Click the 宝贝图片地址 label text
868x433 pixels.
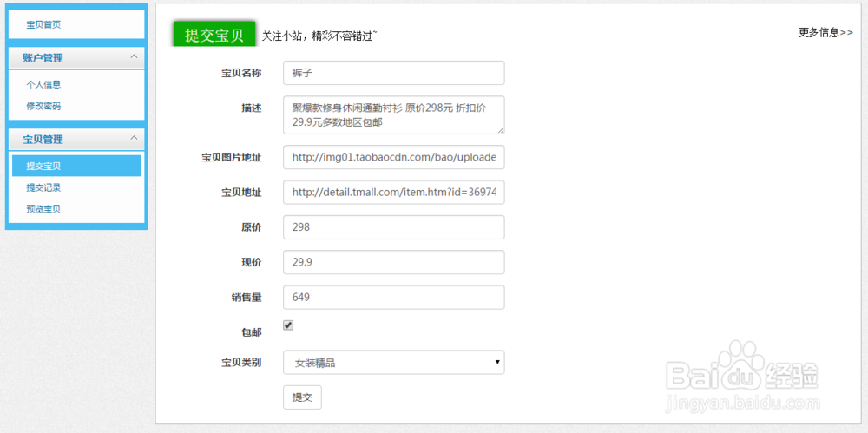click(232, 158)
